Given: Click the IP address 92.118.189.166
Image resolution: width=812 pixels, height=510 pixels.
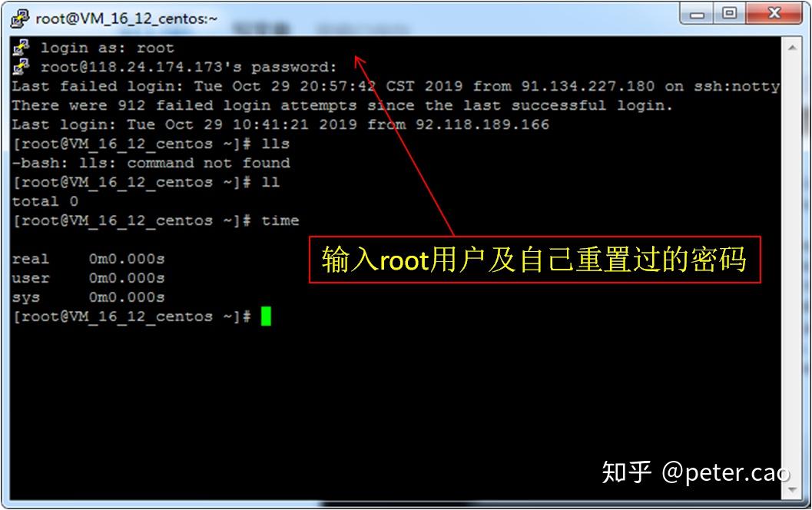Looking at the screenshot, I should click(482, 124).
